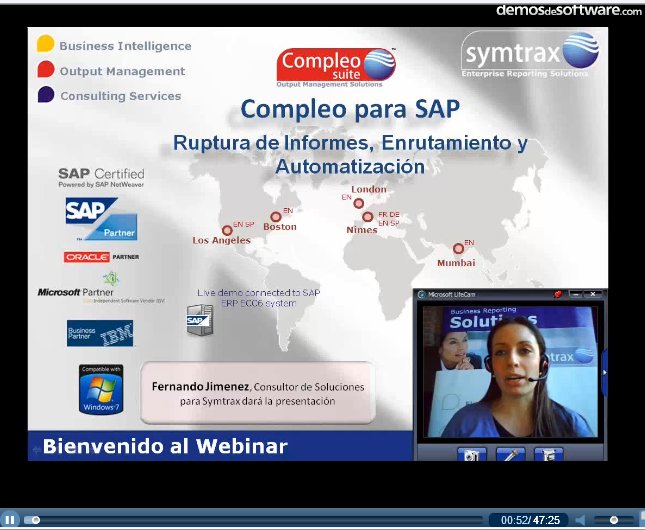The width and height of the screenshot is (645, 530).
Task: Click the yellow Business Intelligence bullet
Action: (45, 44)
